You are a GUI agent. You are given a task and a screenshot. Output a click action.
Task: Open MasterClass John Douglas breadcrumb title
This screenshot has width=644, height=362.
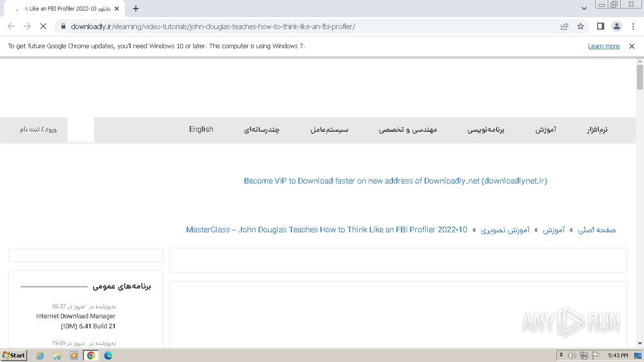point(327,230)
